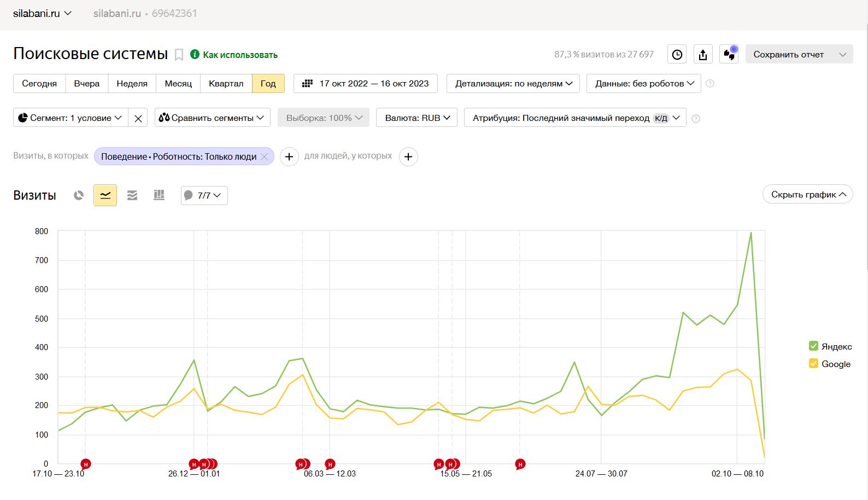Screen dimensions: 868x500
Task: Click the export share icon
Action: 703,54
